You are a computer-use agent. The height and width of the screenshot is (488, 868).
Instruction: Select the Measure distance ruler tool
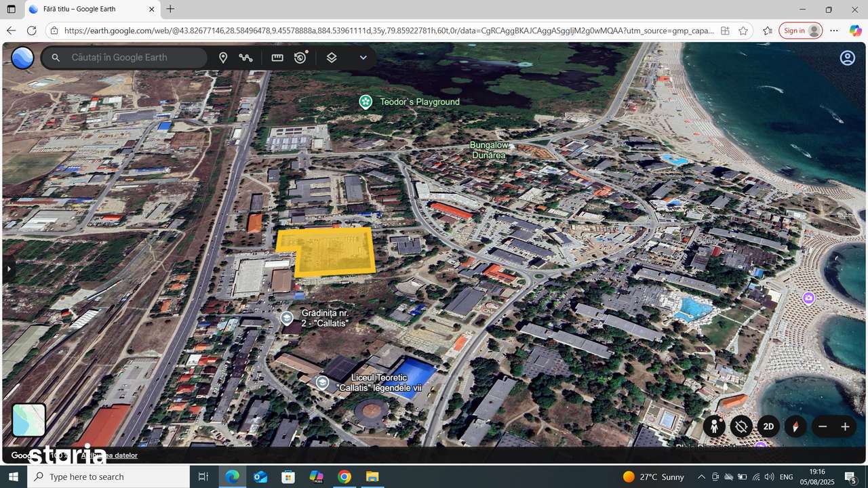pyautogui.click(x=277, y=57)
